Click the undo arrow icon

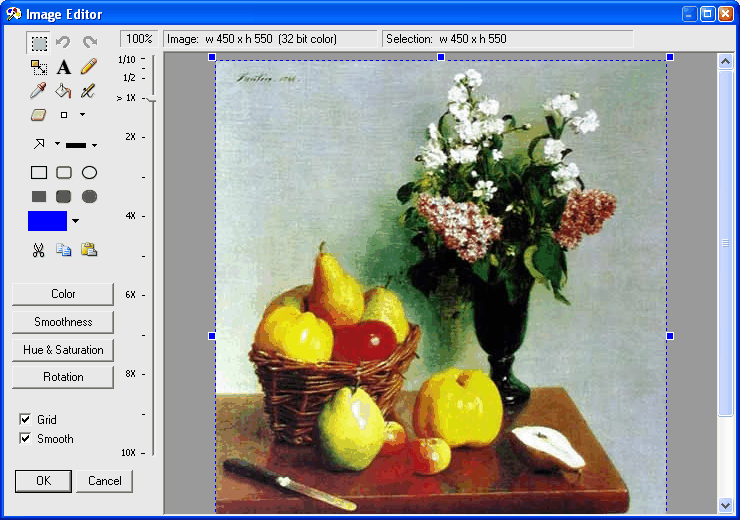click(63, 42)
